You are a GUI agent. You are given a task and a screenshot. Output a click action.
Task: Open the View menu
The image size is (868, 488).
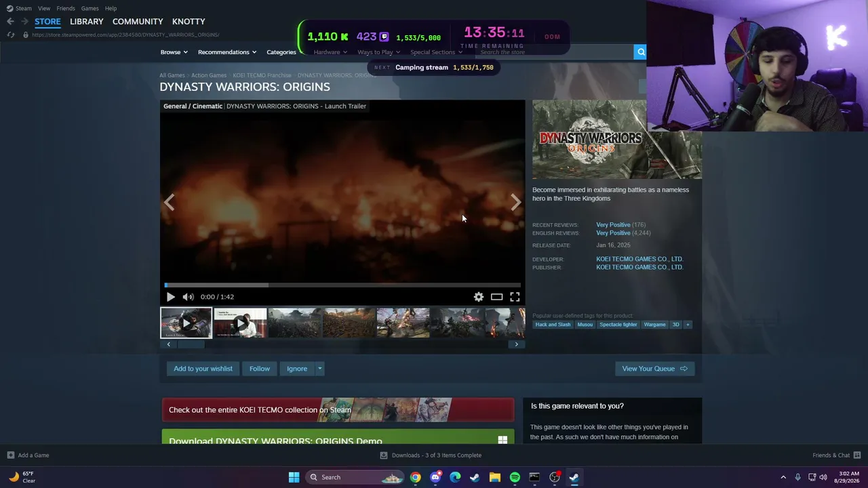pyautogui.click(x=44, y=8)
